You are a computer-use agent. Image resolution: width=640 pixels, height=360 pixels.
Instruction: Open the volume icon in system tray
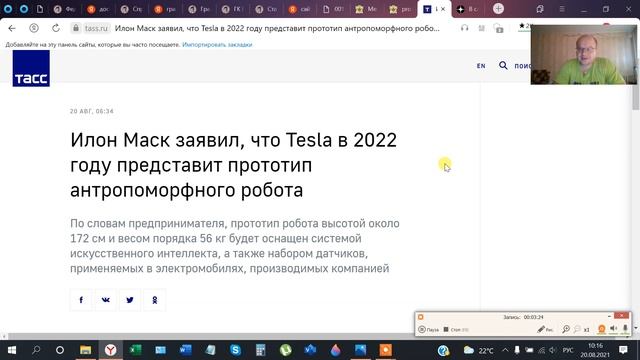tap(553, 350)
